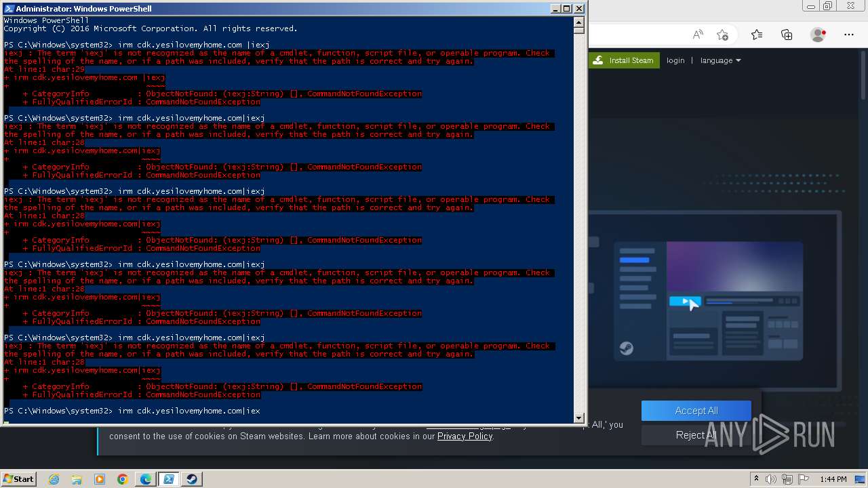868x488 pixels.
Task: Open Edge Settings and more menu
Action: click(849, 35)
